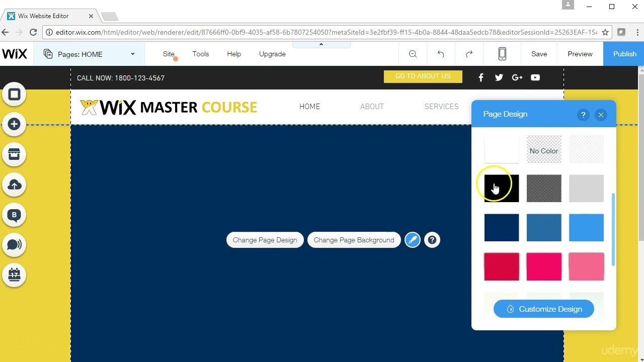Choose the light gray swatch

pyautogui.click(x=586, y=189)
